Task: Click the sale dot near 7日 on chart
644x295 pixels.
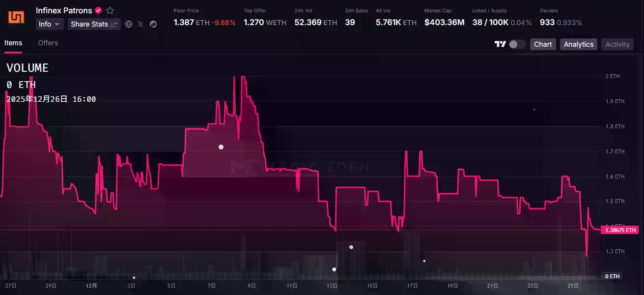Action: click(x=221, y=147)
